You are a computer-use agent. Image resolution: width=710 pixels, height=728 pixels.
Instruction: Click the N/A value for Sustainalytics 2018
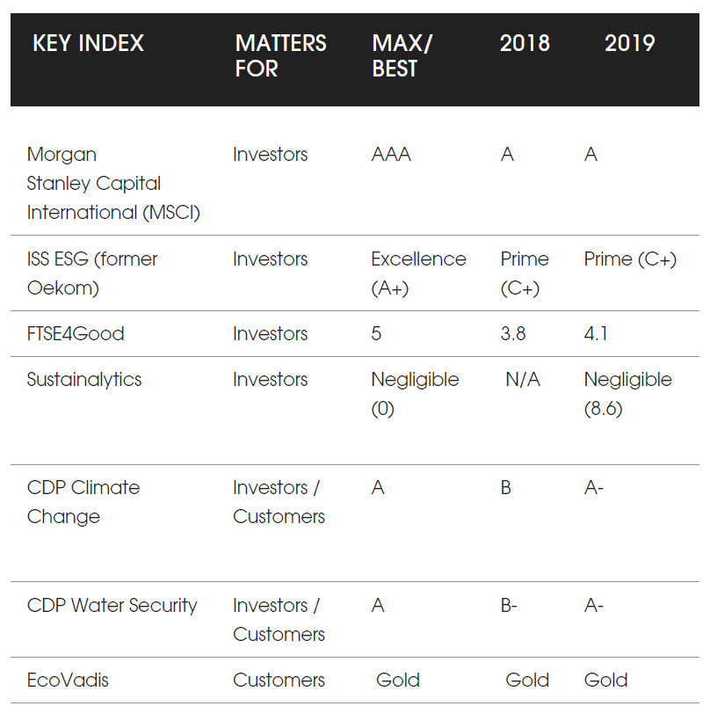pyautogui.click(x=523, y=380)
